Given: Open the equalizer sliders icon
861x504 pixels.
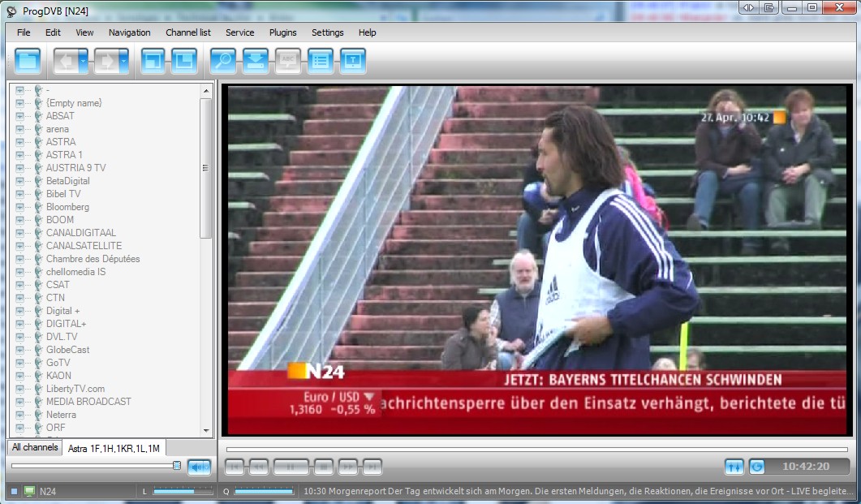Looking at the screenshot, I should pyautogui.click(x=734, y=467).
